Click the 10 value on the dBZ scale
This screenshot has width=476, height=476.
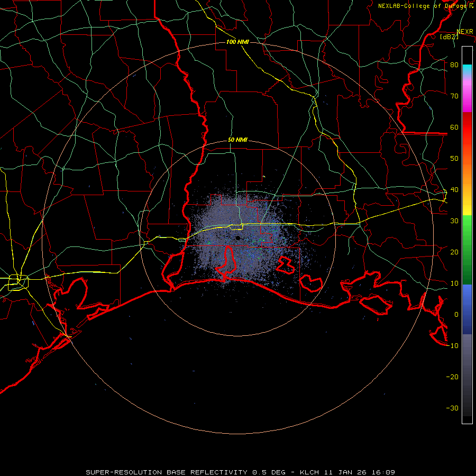454,283
